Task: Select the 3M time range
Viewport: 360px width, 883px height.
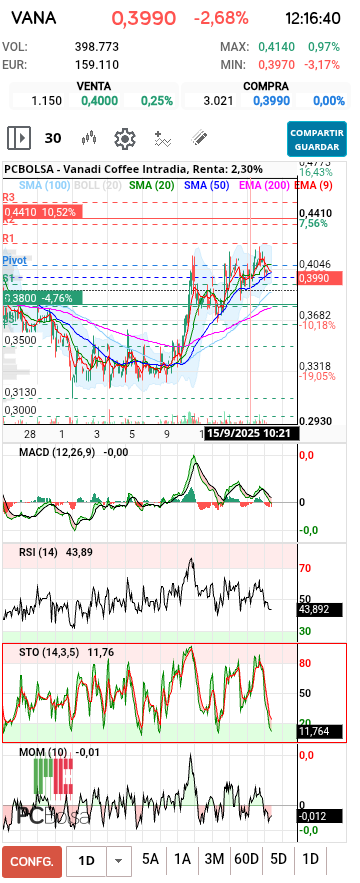Action: point(214,859)
